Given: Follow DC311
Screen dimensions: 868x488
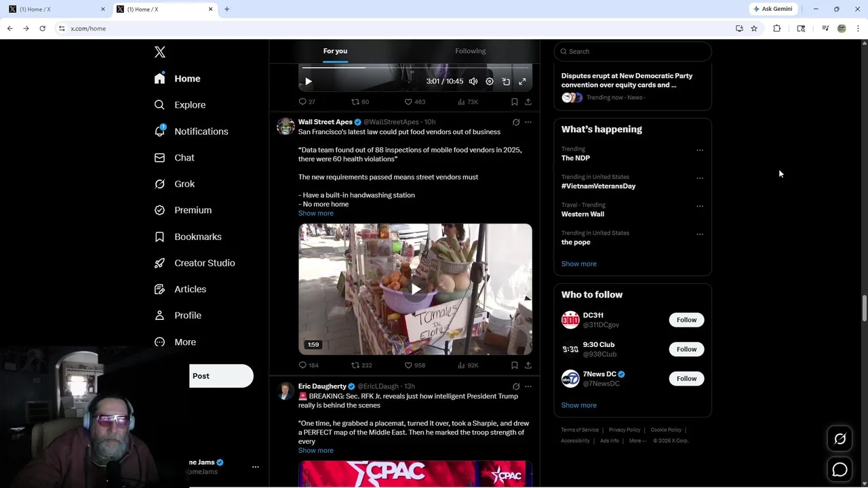Looking at the screenshot, I should (x=686, y=320).
